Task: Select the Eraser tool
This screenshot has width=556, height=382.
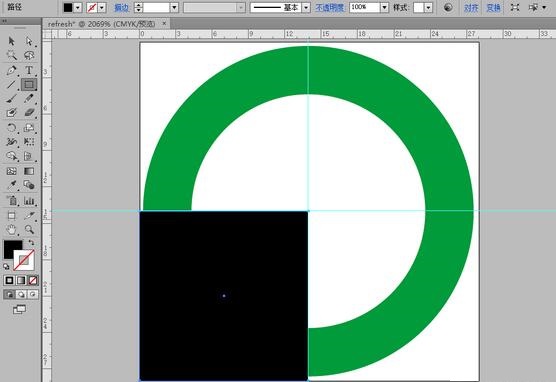Action: pos(29,113)
